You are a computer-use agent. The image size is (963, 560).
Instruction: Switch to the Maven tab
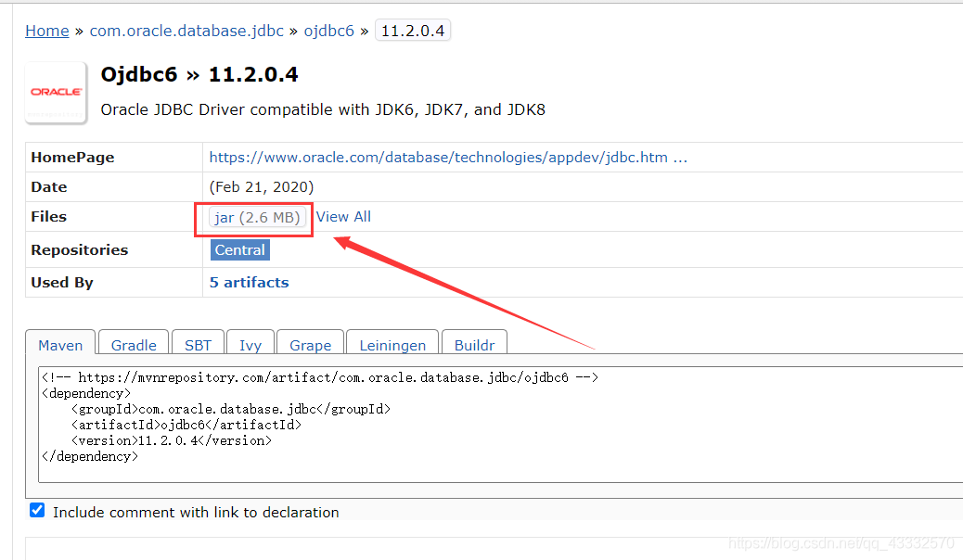click(x=60, y=344)
